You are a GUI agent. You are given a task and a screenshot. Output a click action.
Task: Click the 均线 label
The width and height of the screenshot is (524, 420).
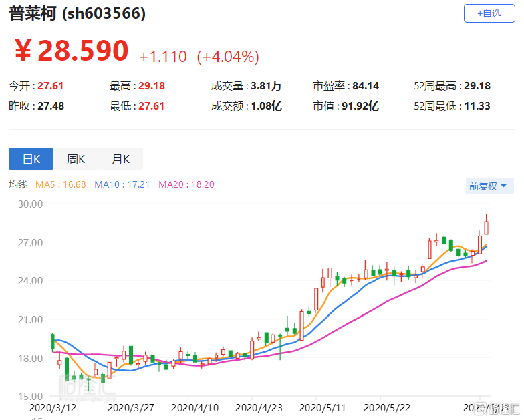tap(18, 184)
